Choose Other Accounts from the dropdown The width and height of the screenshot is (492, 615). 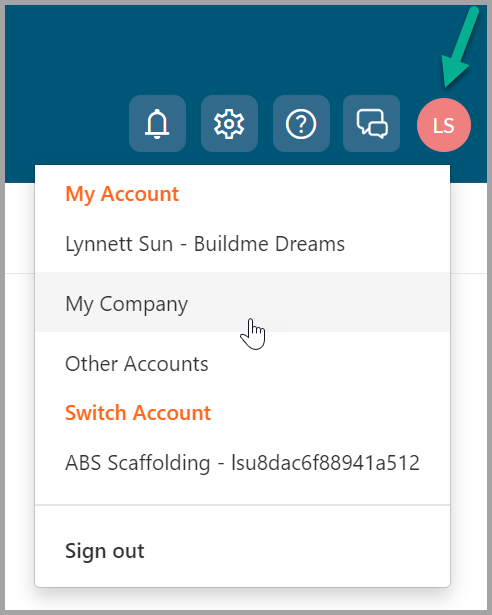click(x=242, y=364)
